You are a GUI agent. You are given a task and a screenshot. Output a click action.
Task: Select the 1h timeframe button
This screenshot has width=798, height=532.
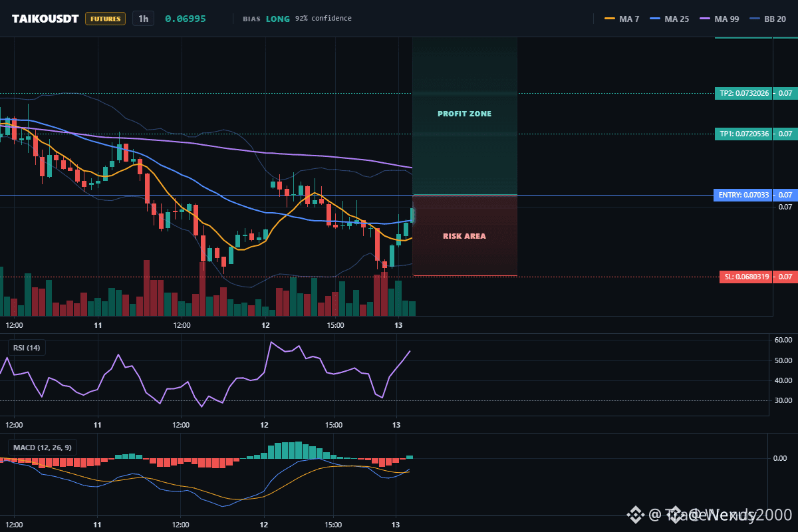click(143, 19)
